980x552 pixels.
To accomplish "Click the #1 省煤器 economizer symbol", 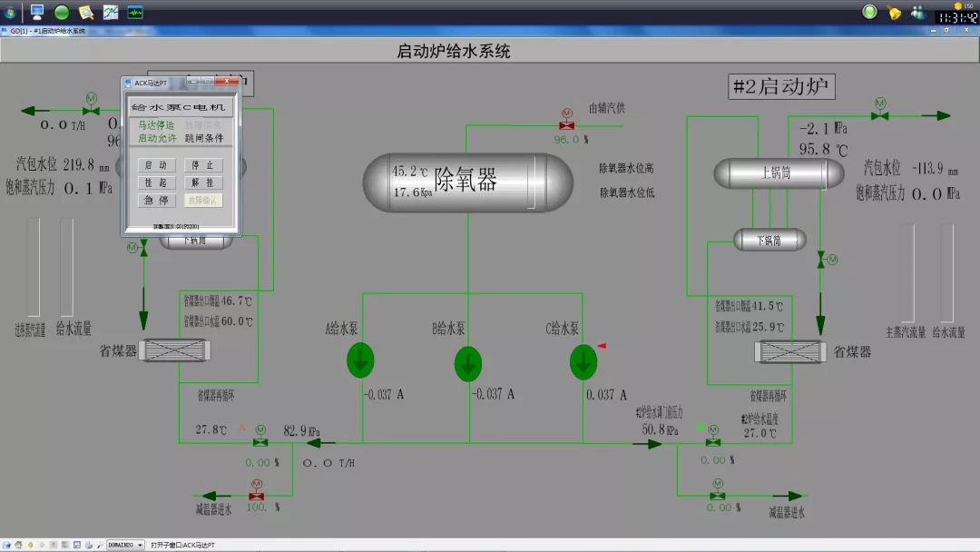I will click(x=175, y=350).
